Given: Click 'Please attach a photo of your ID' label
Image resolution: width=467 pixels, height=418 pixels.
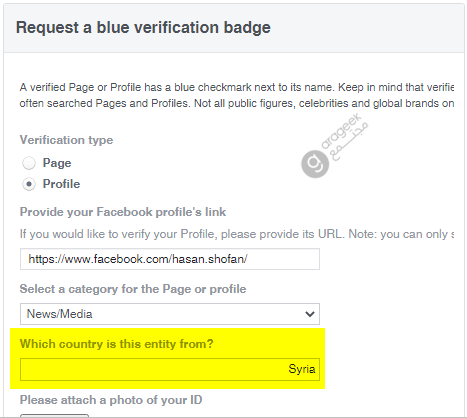Looking at the screenshot, I should tap(111, 400).
